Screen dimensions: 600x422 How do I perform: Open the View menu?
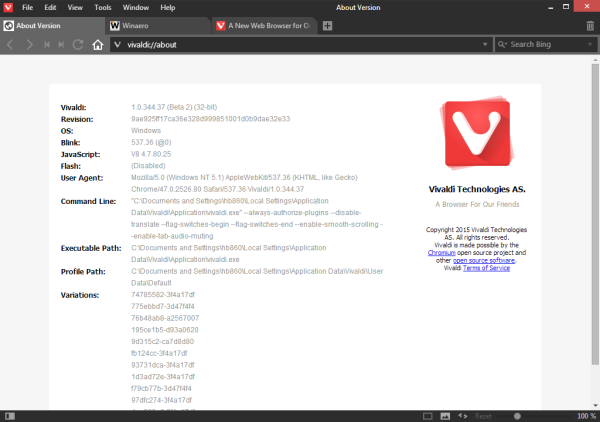(x=75, y=7)
